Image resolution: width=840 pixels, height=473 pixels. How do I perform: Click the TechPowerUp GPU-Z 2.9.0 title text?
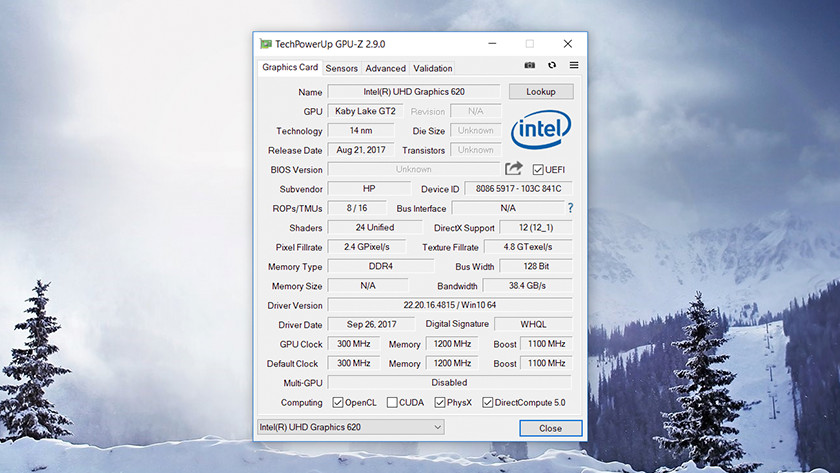(x=330, y=44)
